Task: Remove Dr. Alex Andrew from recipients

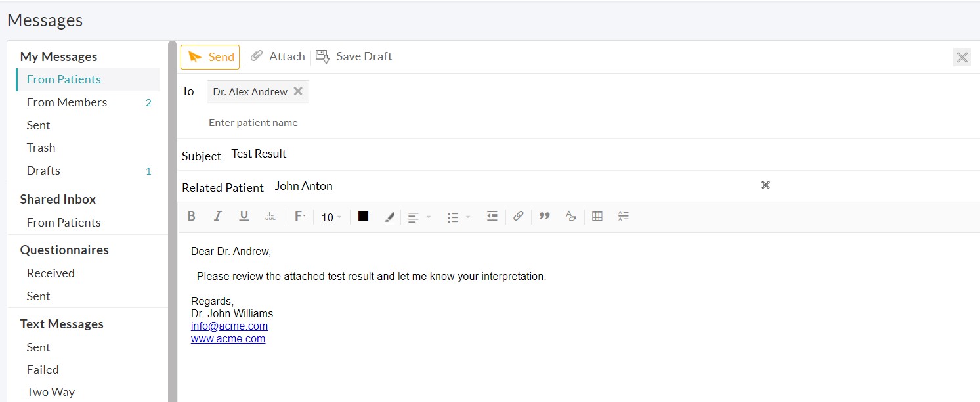Action: coord(299,91)
